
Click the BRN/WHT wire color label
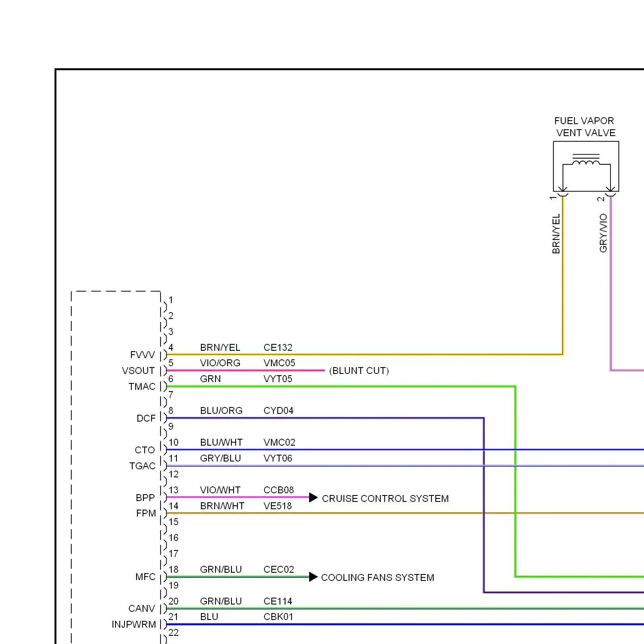pos(222,506)
